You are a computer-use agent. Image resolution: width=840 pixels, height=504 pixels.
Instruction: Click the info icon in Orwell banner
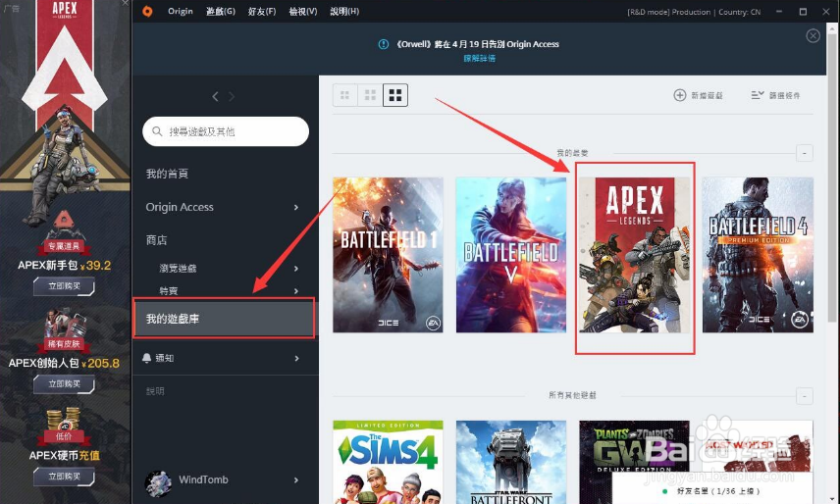[x=384, y=44]
